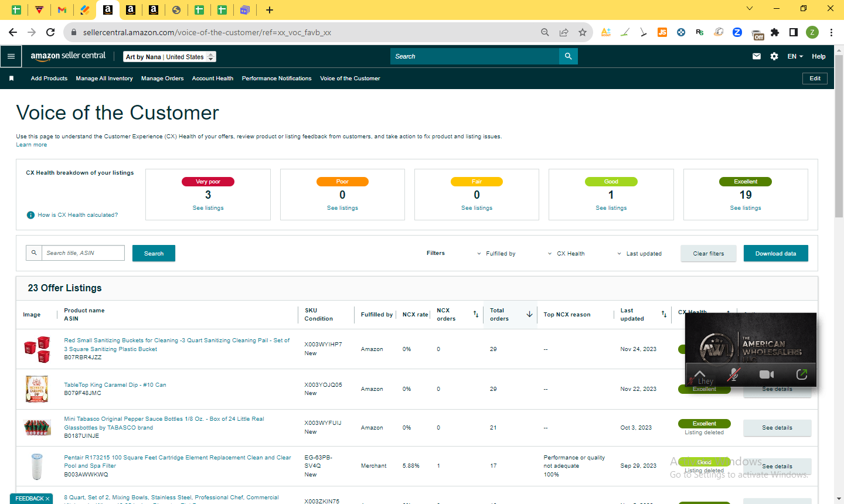The image size is (844, 504).
Task: Expand the Last updated filter
Action: pyautogui.click(x=639, y=254)
